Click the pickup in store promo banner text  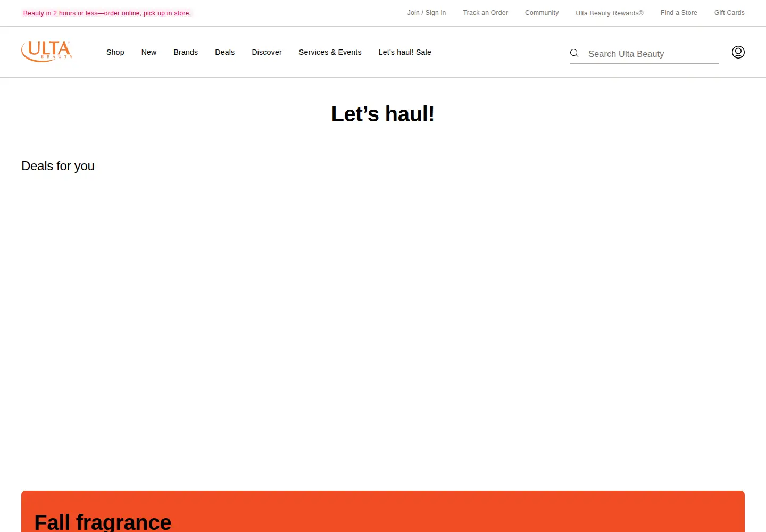click(x=107, y=13)
